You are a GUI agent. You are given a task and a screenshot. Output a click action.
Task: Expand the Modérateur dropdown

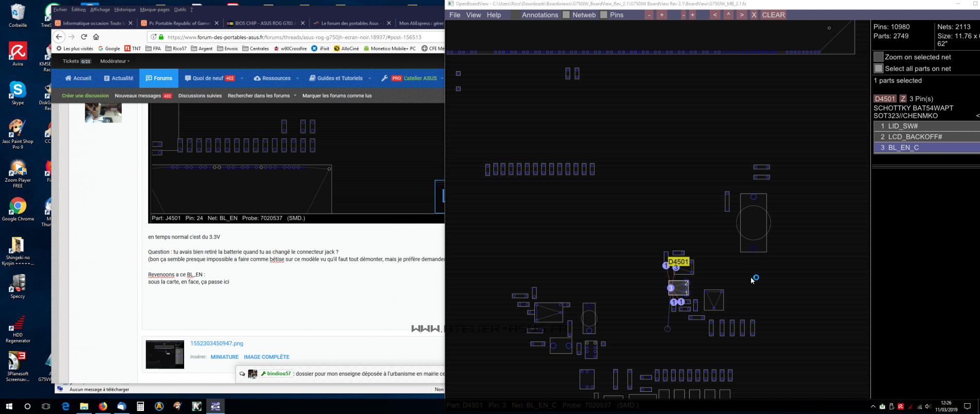point(115,61)
